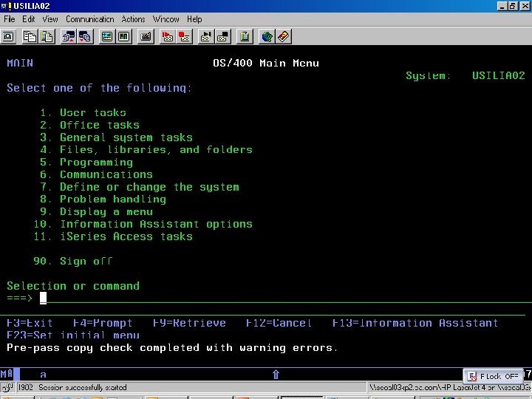Click option 3. General system tasks

click(117, 137)
